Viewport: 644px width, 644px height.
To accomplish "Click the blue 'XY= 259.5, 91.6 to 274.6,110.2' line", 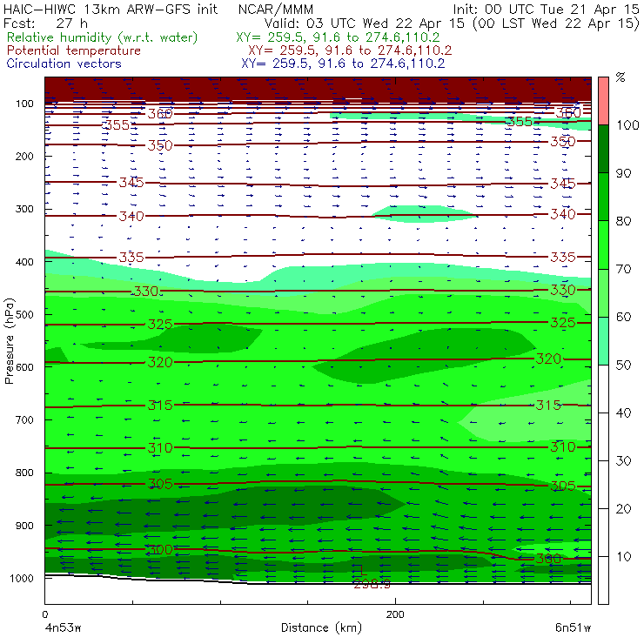I will (343, 64).
